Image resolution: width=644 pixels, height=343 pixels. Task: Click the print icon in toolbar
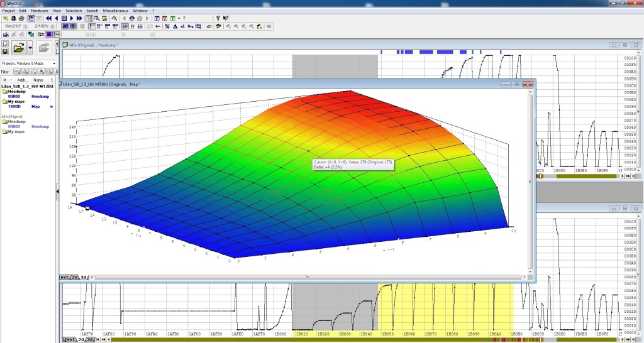coord(21,18)
